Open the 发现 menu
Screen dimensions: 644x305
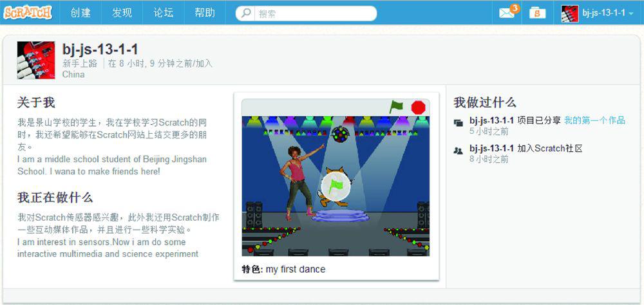tap(122, 13)
